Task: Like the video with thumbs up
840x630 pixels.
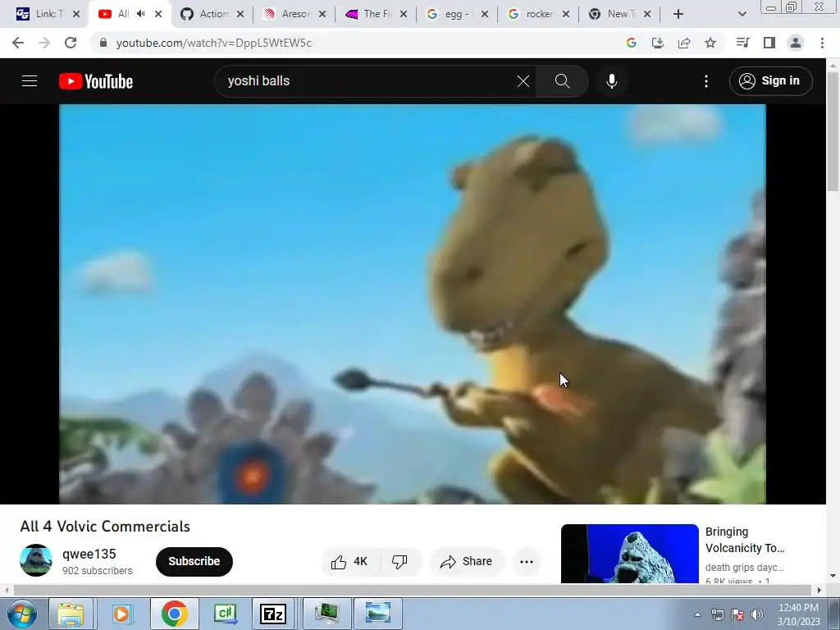Action: pyautogui.click(x=349, y=561)
